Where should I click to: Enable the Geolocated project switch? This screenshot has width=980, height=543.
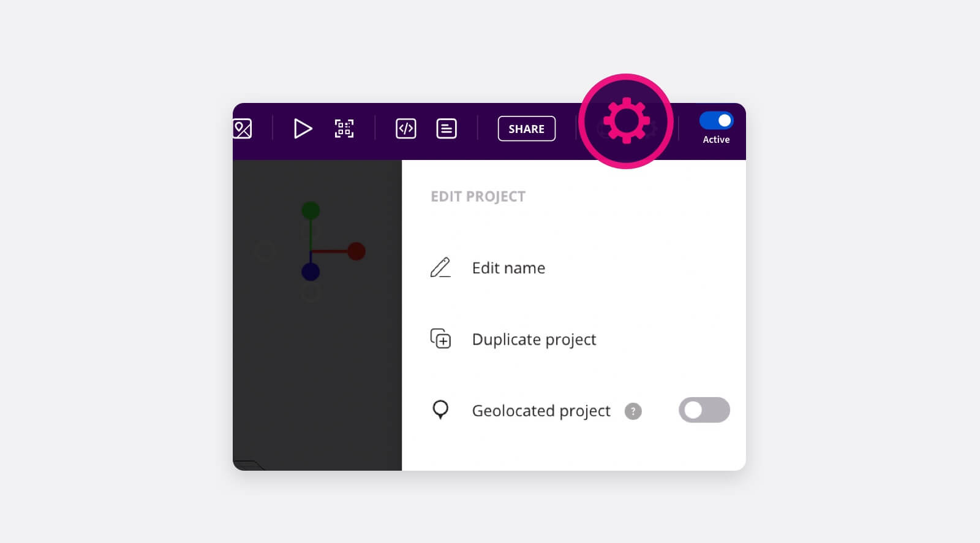(704, 410)
